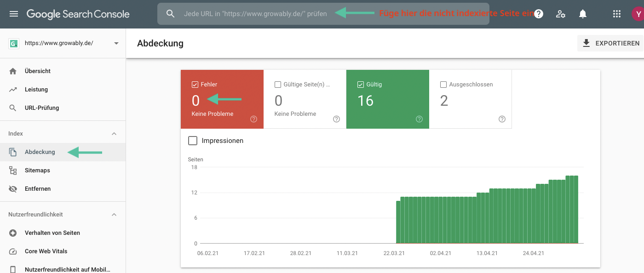The height and width of the screenshot is (273, 644).
Task: Click the Entfernen crossed-eye icon
Action: click(13, 189)
